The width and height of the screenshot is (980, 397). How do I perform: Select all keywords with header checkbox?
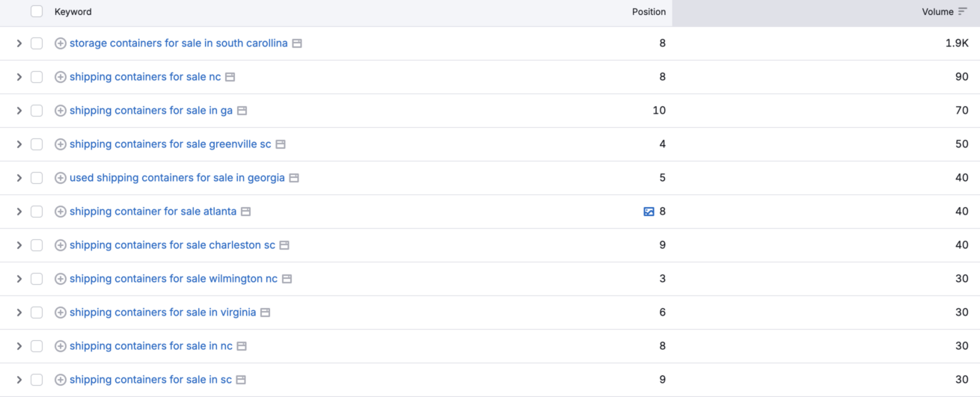click(x=37, y=11)
